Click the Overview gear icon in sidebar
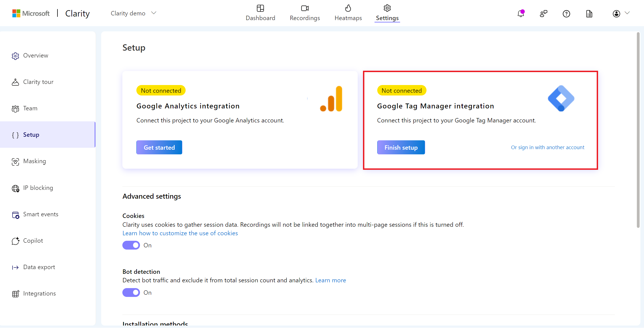This screenshot has height=328, width=644. [15, 56]
